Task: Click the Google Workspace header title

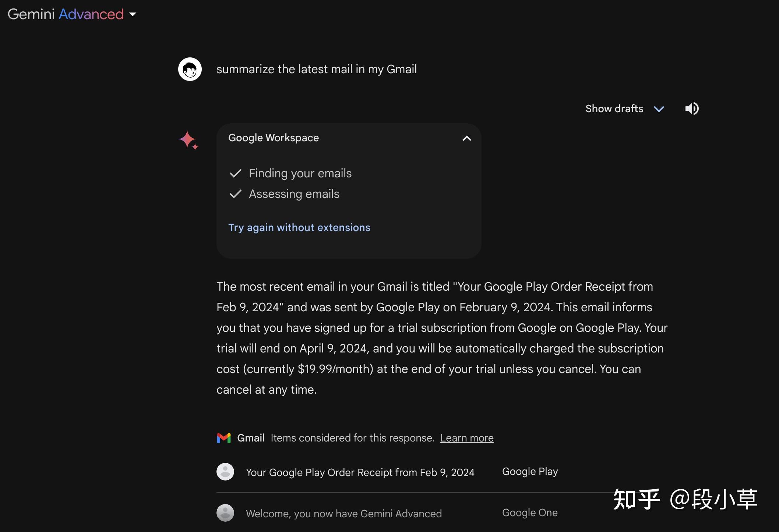Action: pos(274,138)
